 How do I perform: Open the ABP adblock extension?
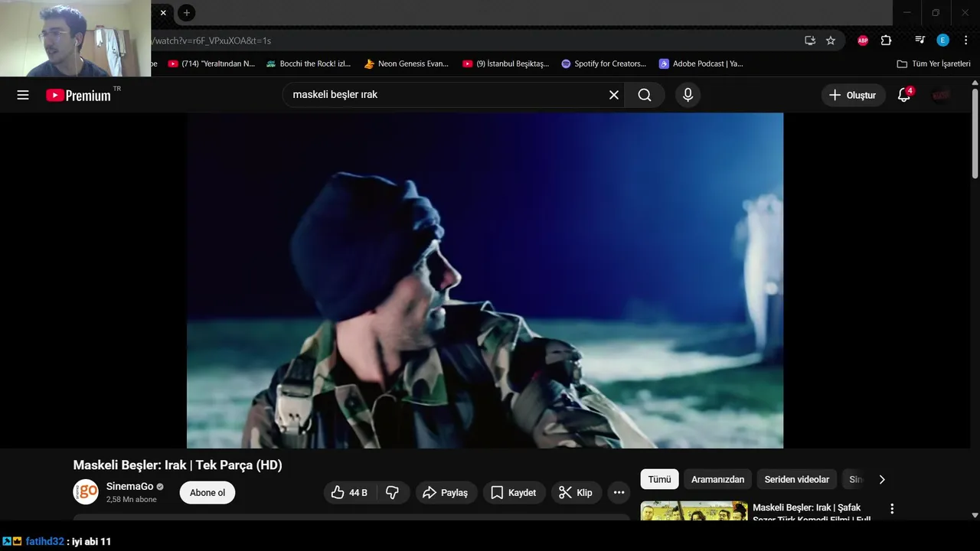[863, 41]
